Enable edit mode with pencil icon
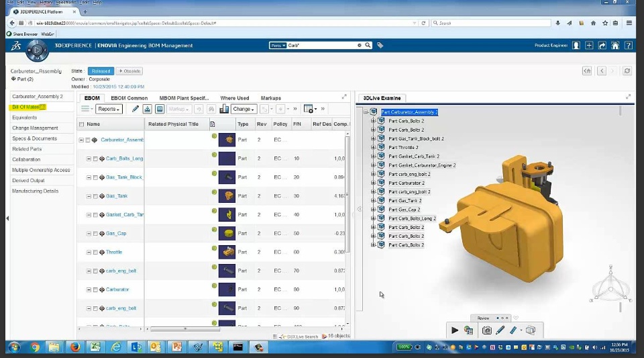644x358 pixels. [135, 109]
